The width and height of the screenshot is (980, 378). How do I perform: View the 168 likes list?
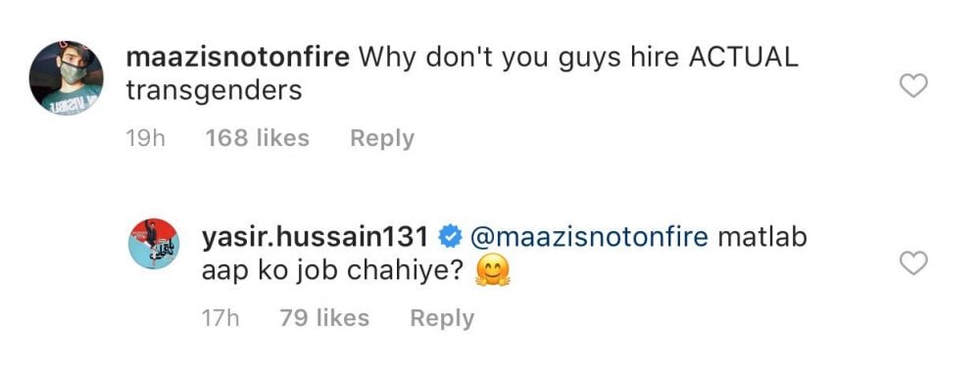(x=258, y=138)
